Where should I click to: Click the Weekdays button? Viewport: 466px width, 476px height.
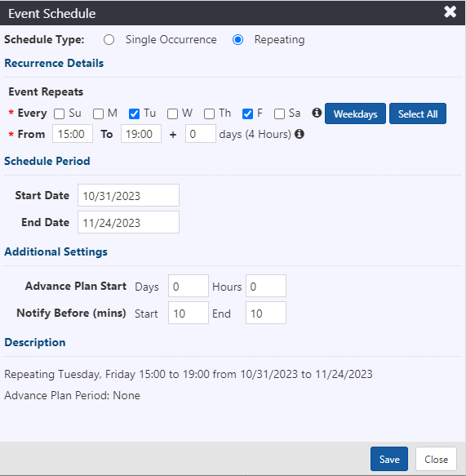coord(355,113)
